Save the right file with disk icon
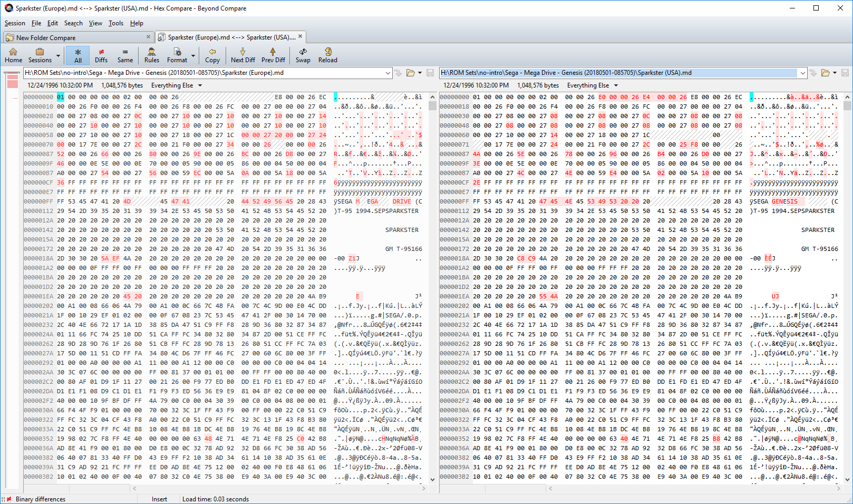This screenshot has width=853, height=504. pos(845,73)
